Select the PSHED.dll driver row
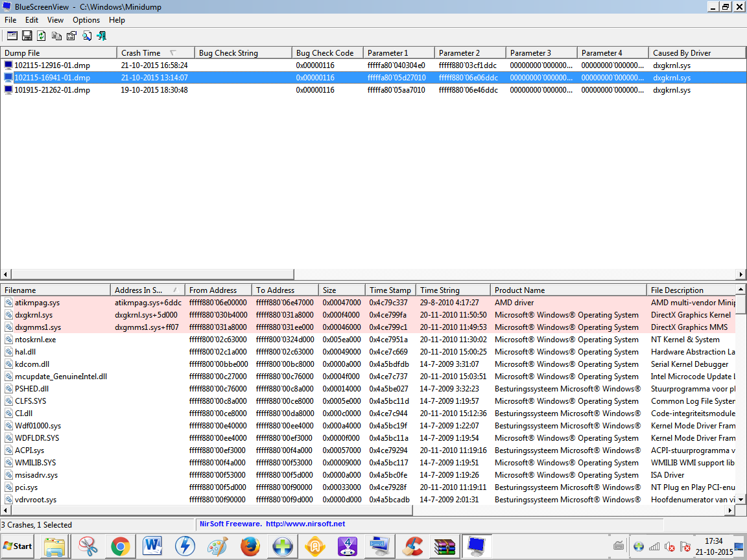 pyautogui.click(x=368, y=389)
